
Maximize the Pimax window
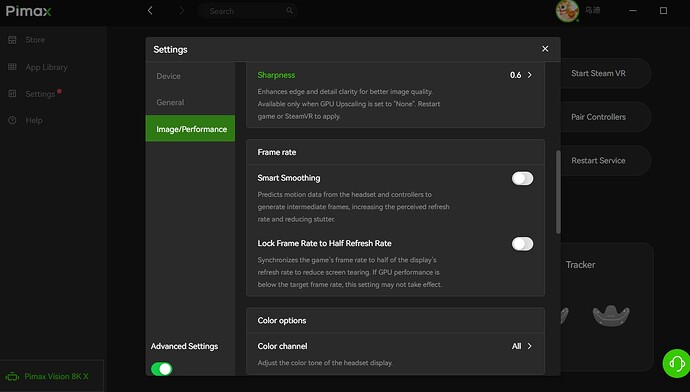[663, 11]
